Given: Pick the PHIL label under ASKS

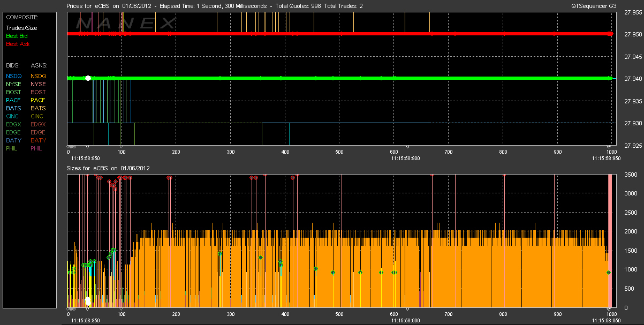Looking at the screenshot, I should pos(37,148).
